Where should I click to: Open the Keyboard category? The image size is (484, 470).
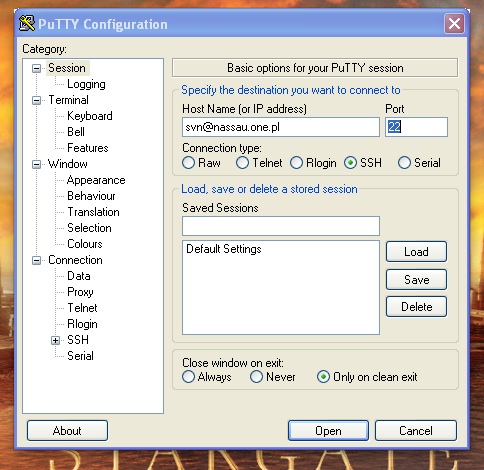(x=90, y=116)
